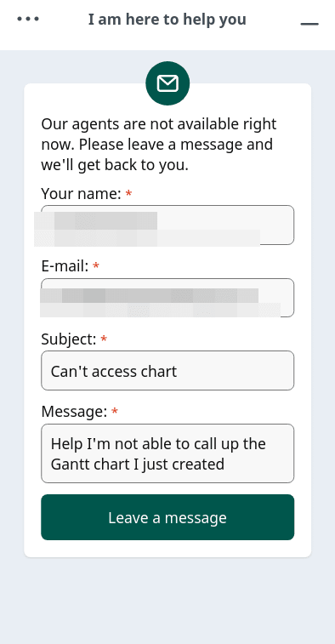Click into the Subject field
Viewport: 335px width, 644px height.
(167, 370)
